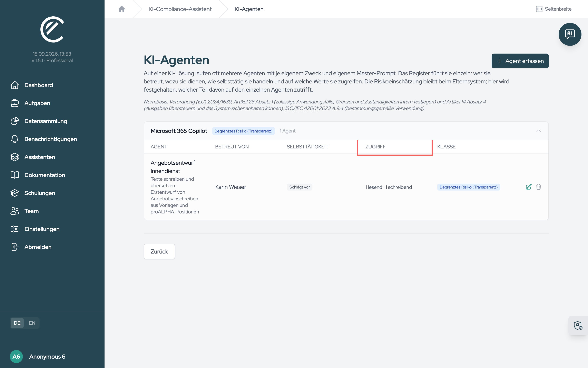Screen dimensions: 588x368
Task: Delete the Angebotsentwurf Innendienst agent
Action: point(538,187)
